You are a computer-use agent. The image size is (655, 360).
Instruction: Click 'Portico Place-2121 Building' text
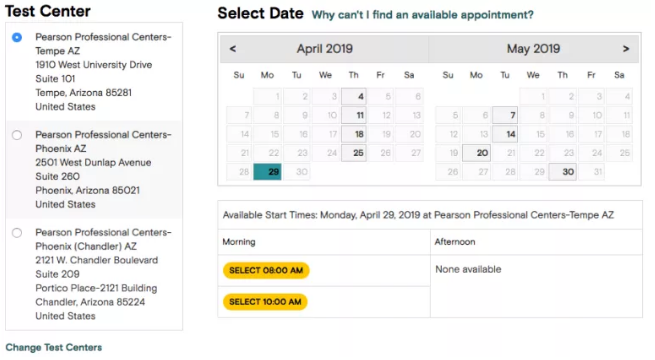point(96,288)
